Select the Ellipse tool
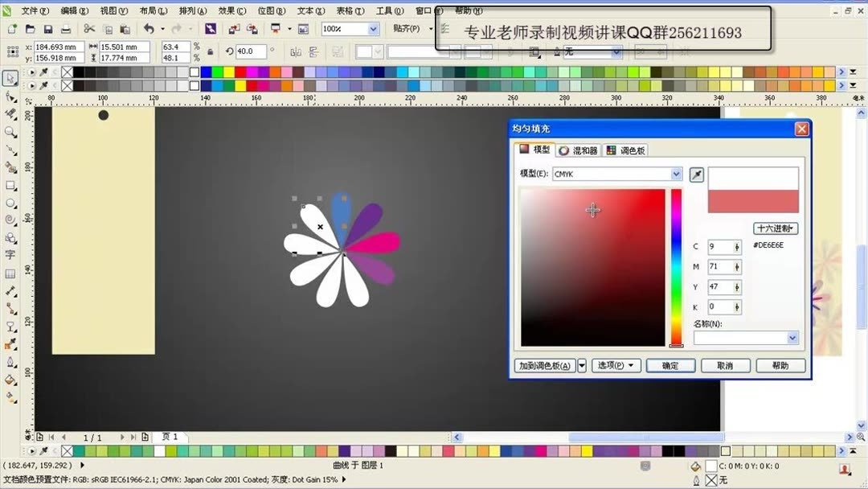The width and height of the screenshot is (868, 489). [x=10, y=203]
